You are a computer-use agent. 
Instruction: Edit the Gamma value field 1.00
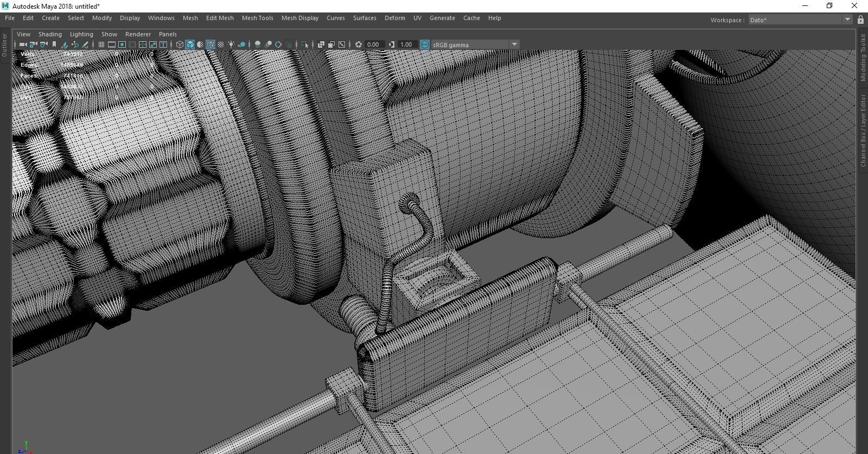point(407,44)
